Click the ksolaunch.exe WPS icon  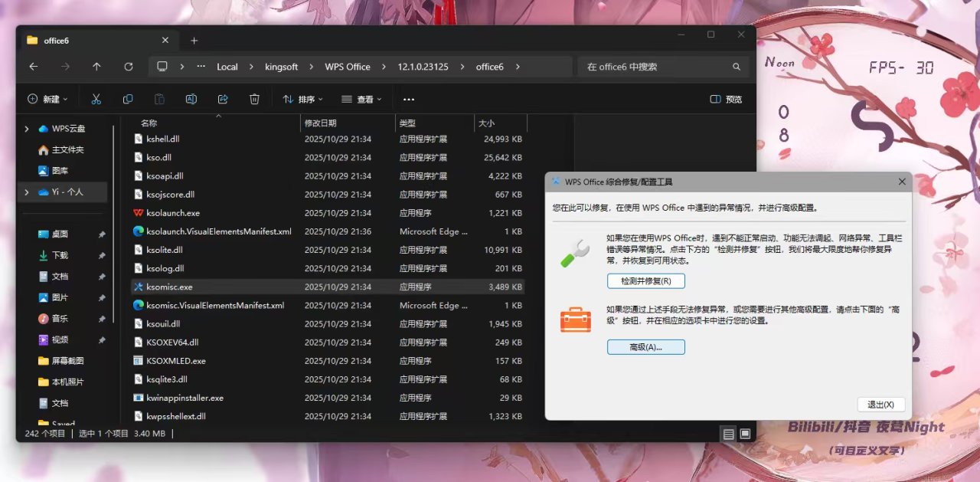tap(139, 213)
